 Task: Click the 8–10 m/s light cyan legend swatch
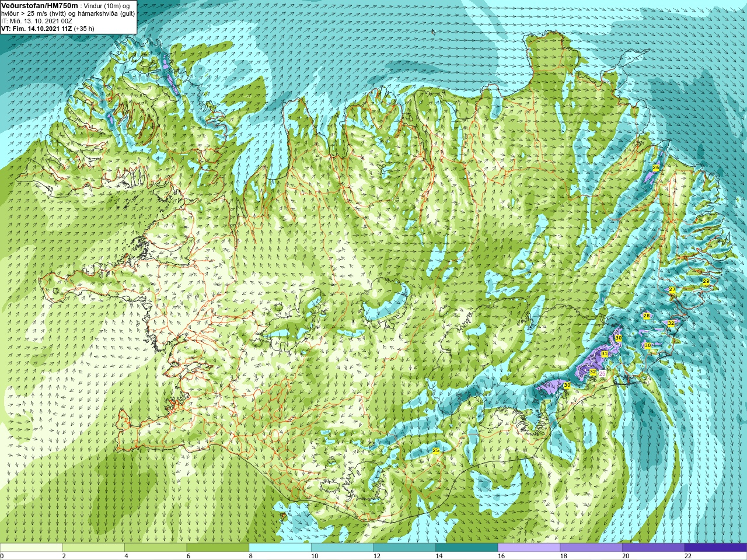click(280, 548)
